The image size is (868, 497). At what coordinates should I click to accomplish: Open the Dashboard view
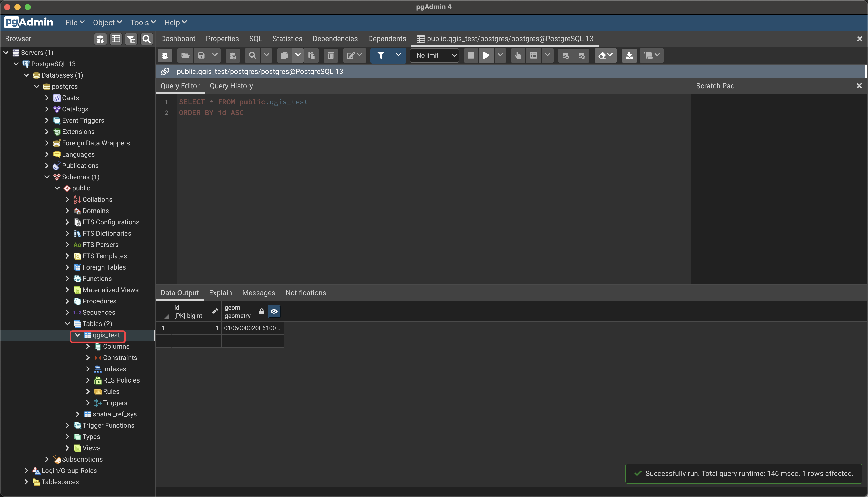coord(178,39)
